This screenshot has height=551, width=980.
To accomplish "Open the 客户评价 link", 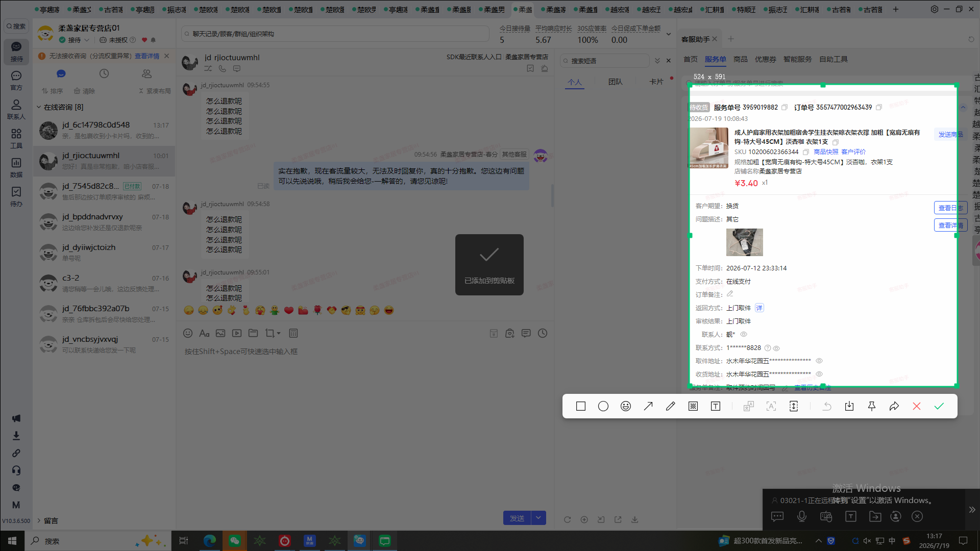I will pos(853,152).
